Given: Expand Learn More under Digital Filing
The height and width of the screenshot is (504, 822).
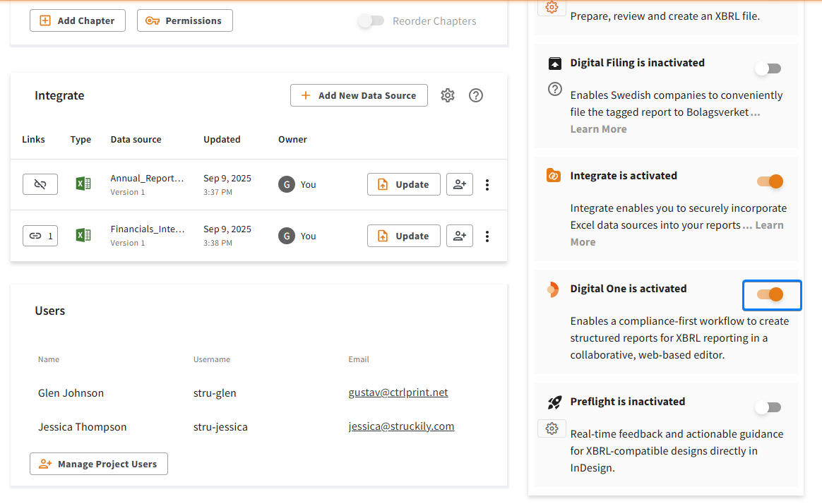Looking at the screenshot, I should [598, 129].
